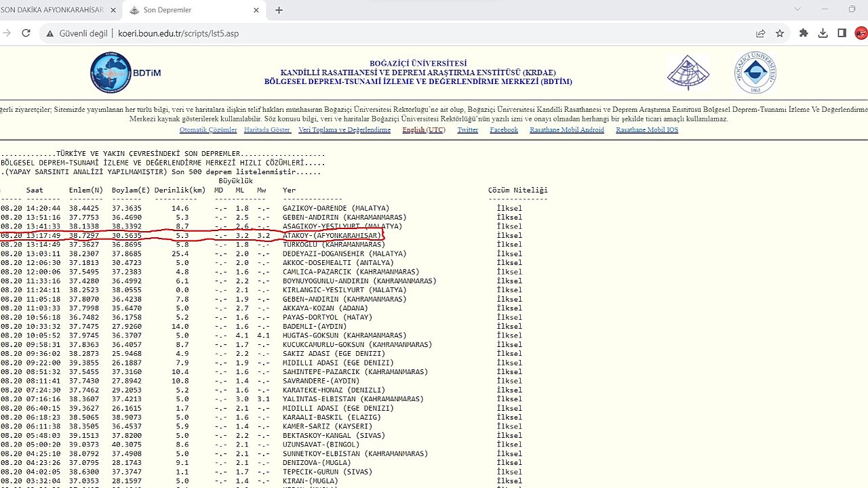
Task: Switch to the SON DAKIKA AFYONKARAHISAR tab
Action: [52, 10]
